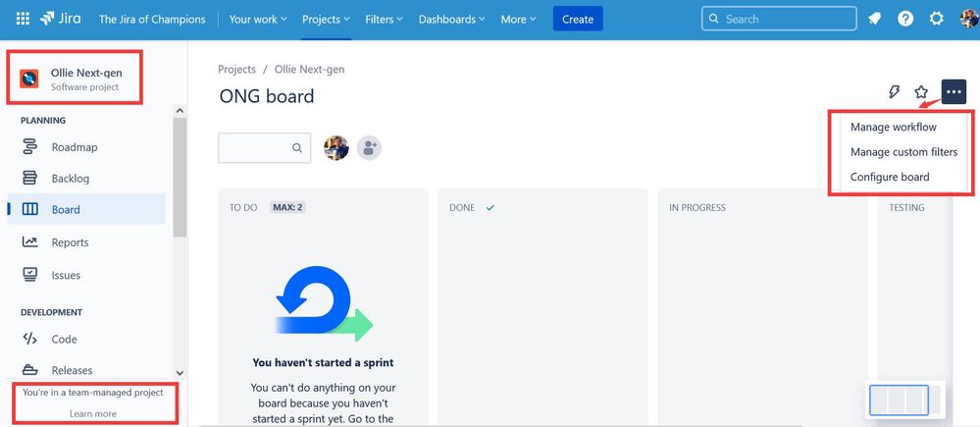Click the ONG board title
980x427 pixels.
(267, 96)
